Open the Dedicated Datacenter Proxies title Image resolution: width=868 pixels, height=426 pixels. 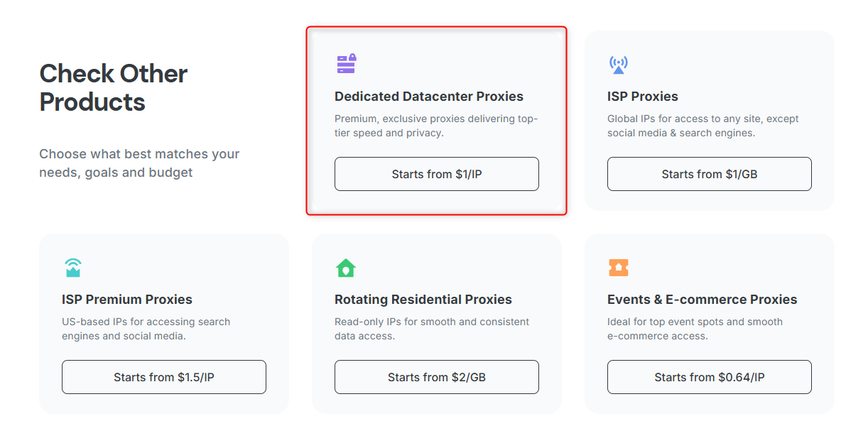(x=429, y=97)
